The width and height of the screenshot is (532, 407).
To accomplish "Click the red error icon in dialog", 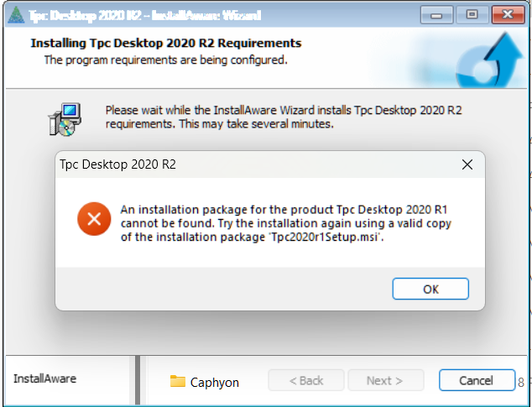I will tap(94, 219).
